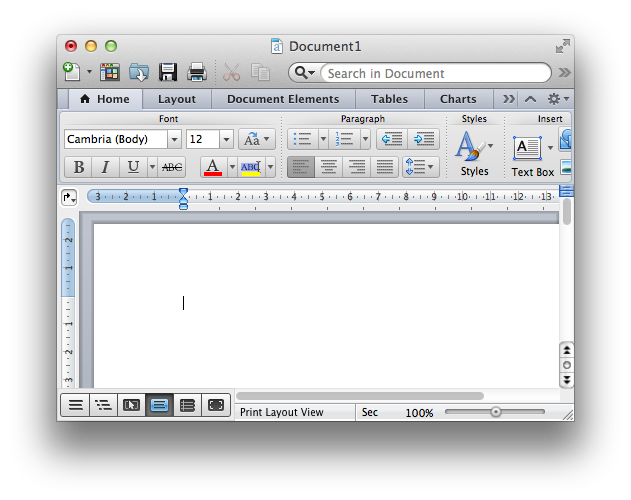The image size is (631, 500).
Task: Click the Change Case Aa icon
Action: tap(256, 139)
